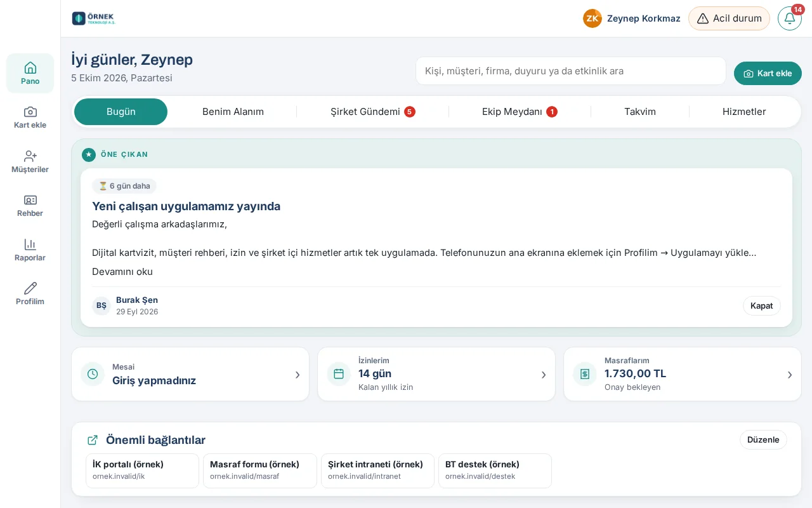Viewport: 812px width, 508px height.
Task: Click the 6 gün daha badge
Action: 124,186
